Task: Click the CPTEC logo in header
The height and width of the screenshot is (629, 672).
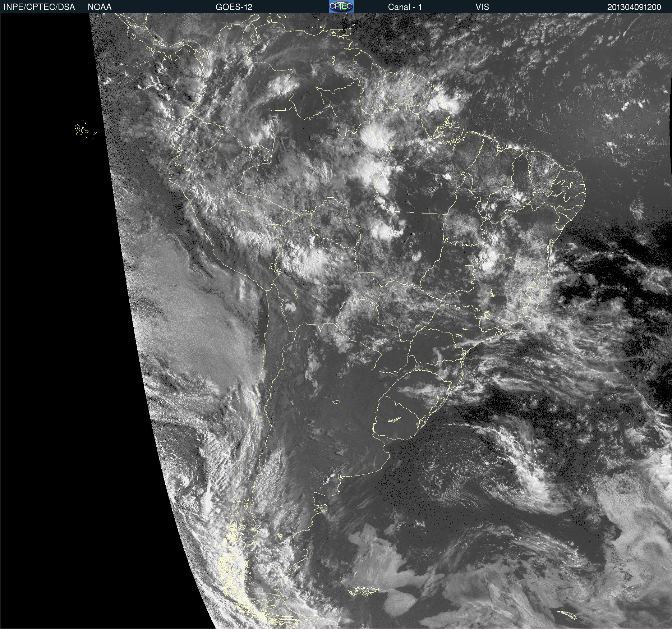Action: [341, 6]
